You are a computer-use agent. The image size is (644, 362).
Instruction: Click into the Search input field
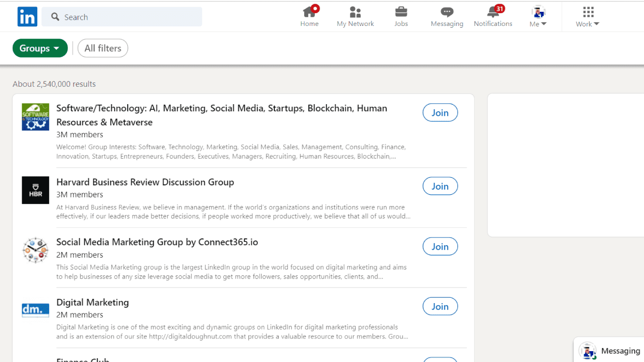(x=127, y=17)
